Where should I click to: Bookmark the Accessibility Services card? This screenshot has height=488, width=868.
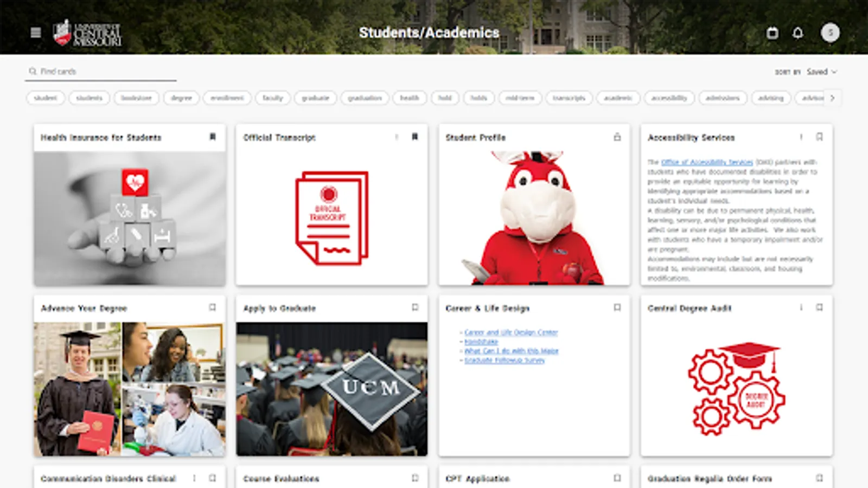click(820, 137)
